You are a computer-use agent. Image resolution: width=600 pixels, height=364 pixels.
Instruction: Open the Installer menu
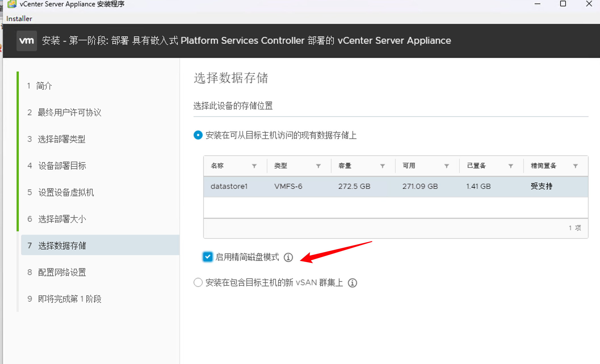19,19
